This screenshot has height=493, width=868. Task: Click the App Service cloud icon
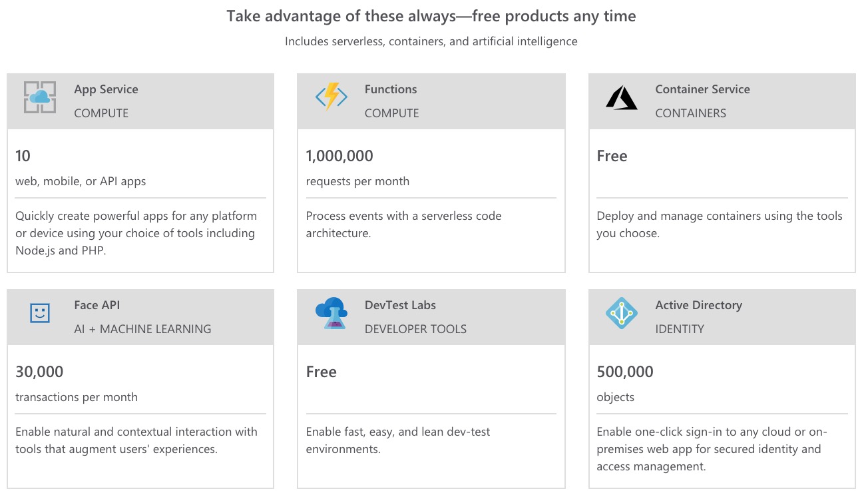click(x=40, y=97)
